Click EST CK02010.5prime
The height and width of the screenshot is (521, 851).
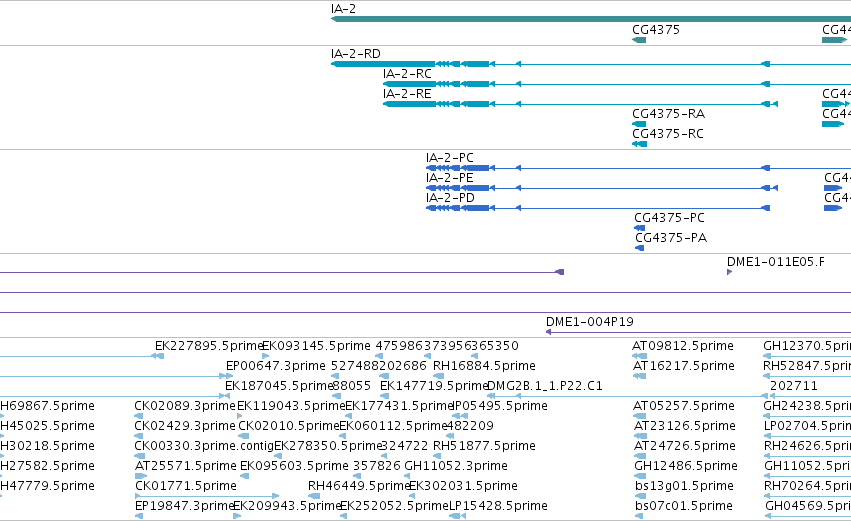click(289, 426)
